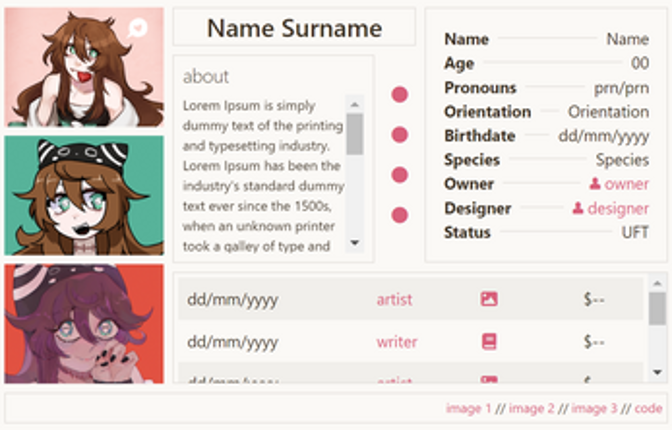Click the Name Surname title
Image resolution: width=672 pixels, height=430 pixels.
tap(294, 28)
